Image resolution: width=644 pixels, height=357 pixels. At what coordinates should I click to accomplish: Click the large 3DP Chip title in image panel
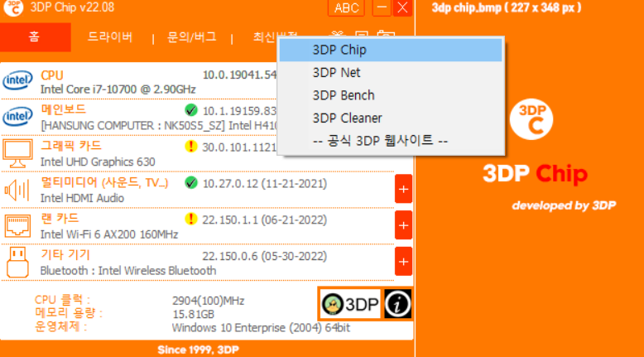(536, 174)
